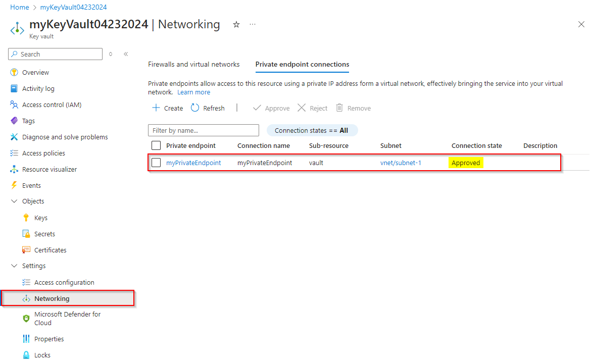Click the Remove trash icon
The width and height of the screenshot is (591, 364).
point(347,108)
